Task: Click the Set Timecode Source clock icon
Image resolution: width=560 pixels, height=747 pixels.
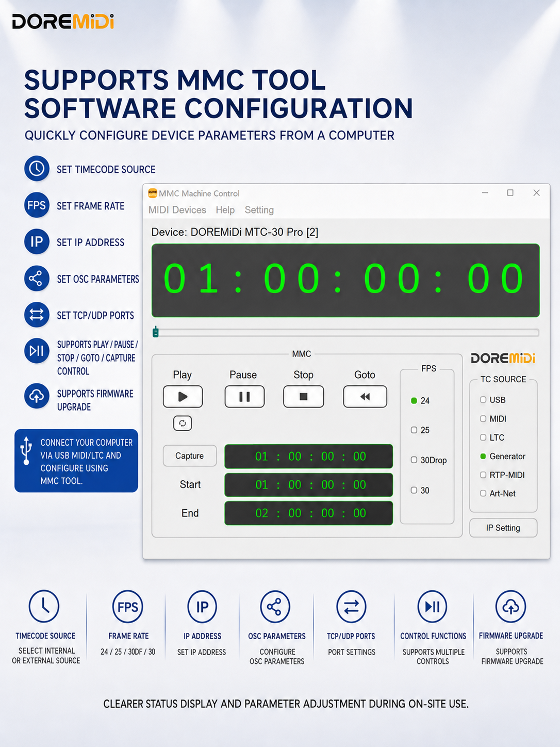Action: click(x=37, y=169)
